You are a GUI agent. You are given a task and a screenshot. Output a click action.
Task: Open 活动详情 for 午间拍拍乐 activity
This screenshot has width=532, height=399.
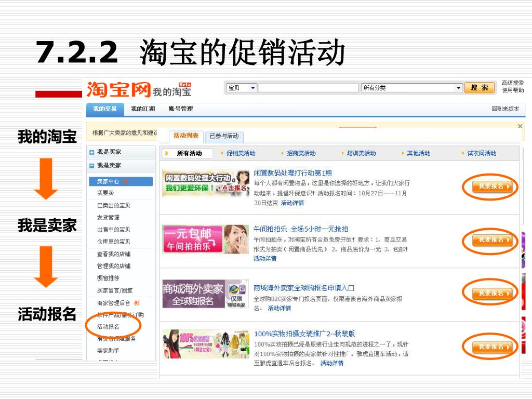pyautogui.click(x=265, y=259)
